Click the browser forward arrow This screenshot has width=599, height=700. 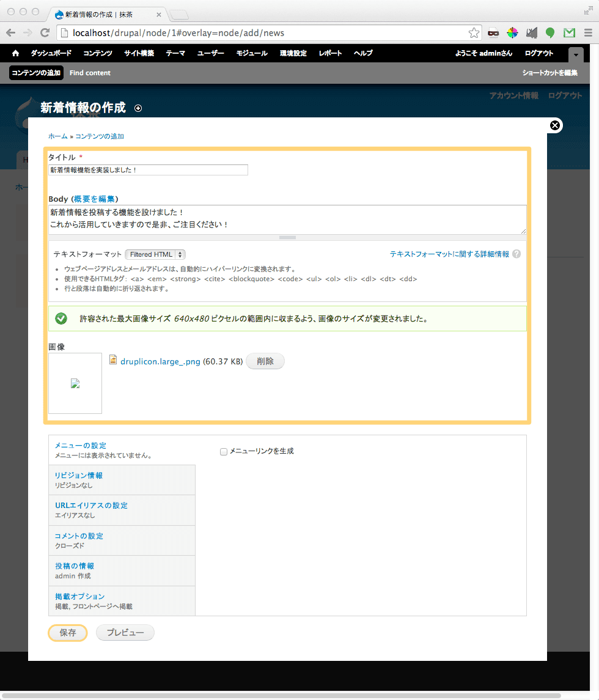pos(28,32)
